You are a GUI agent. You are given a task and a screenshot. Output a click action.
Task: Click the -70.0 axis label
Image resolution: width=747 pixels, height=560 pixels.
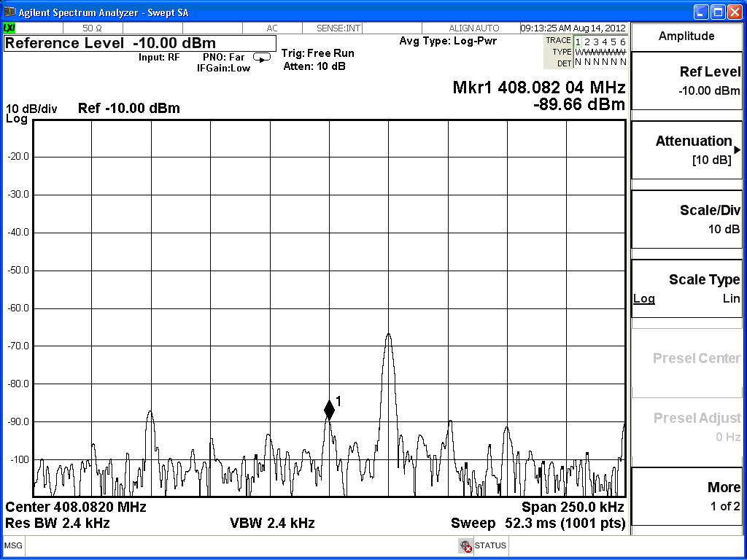(18, 346)
